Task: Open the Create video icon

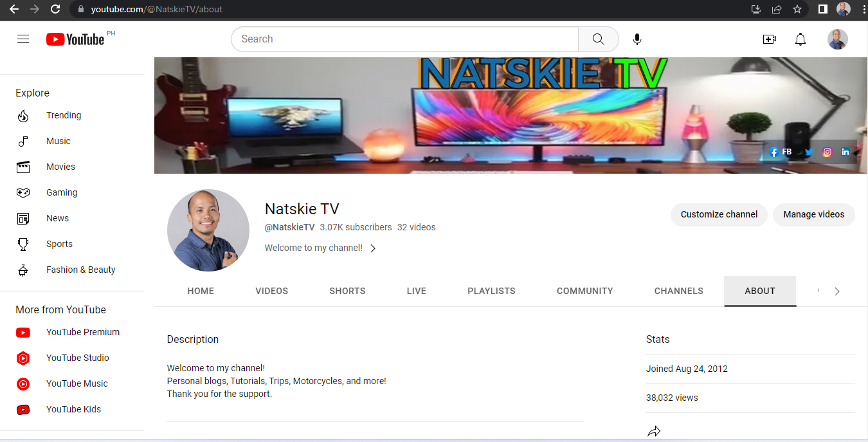Action: (769, 39)
